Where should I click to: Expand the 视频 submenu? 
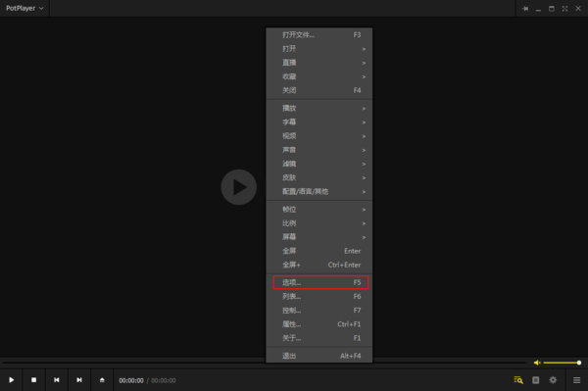[x=319, y=136]
